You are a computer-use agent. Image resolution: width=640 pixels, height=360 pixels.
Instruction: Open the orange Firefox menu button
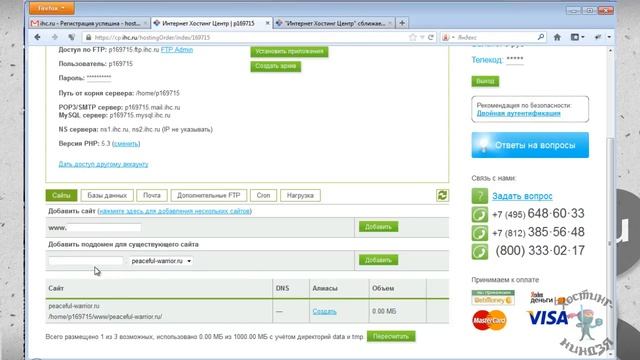click(x=51, y=8)
